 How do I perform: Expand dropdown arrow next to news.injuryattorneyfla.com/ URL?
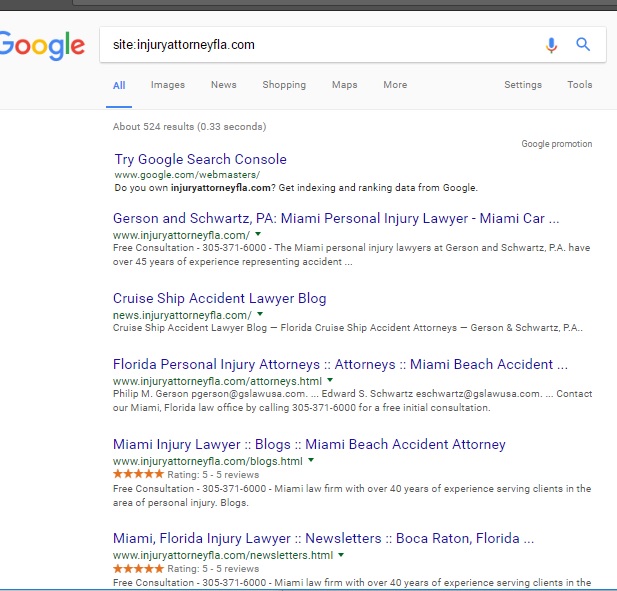pyautogui.click(x=260, y=314)
